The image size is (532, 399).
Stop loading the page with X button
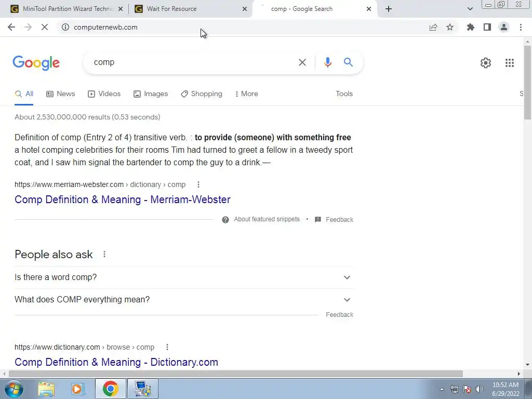tap(45, 27)
